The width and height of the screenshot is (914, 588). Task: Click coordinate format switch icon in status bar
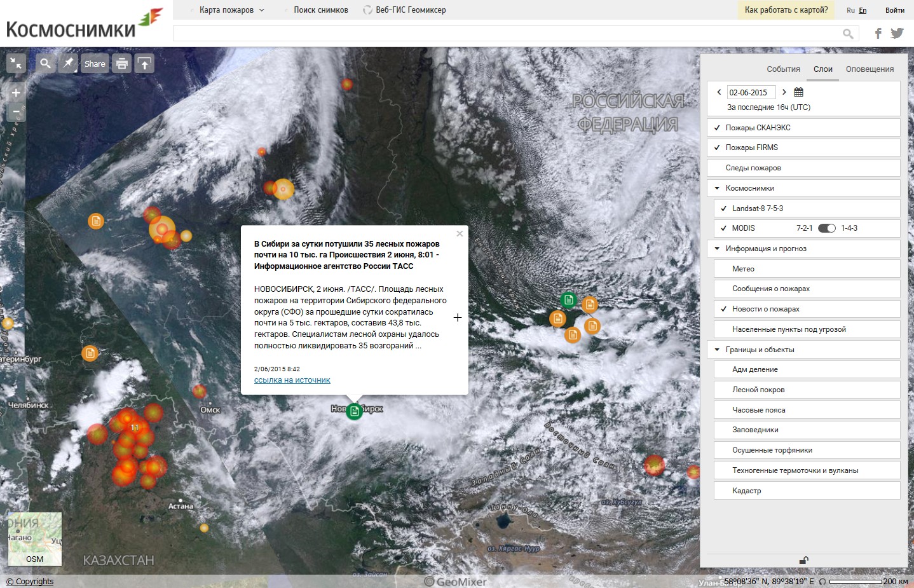[x=822, y=582]
